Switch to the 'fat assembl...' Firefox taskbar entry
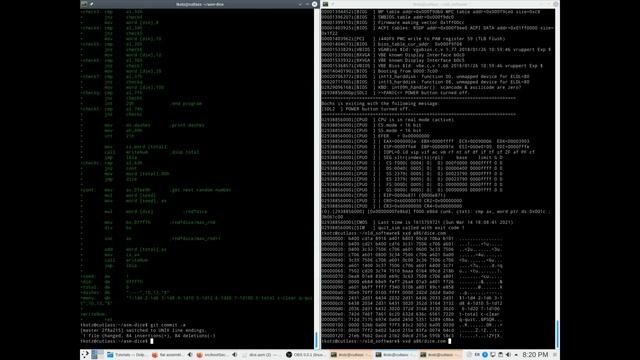Image resolution: width=640 pixels, height=360 pixels. [x=169, y=355]
